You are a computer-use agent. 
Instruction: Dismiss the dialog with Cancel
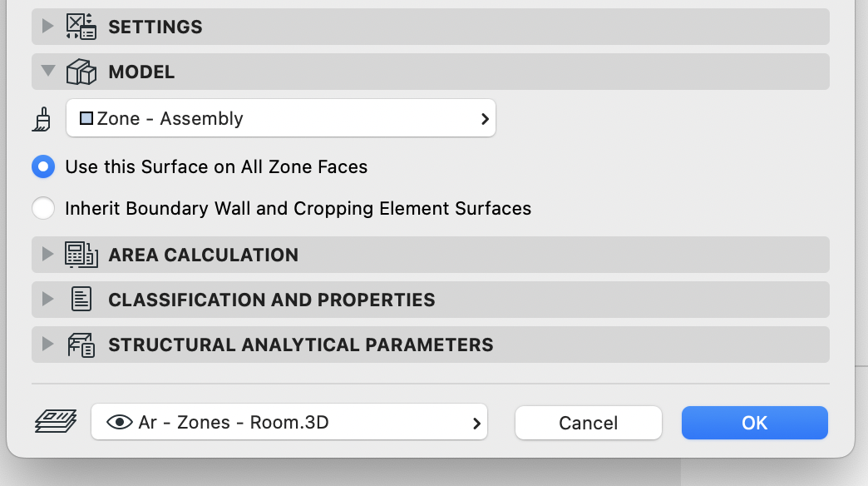click(588, 423)
